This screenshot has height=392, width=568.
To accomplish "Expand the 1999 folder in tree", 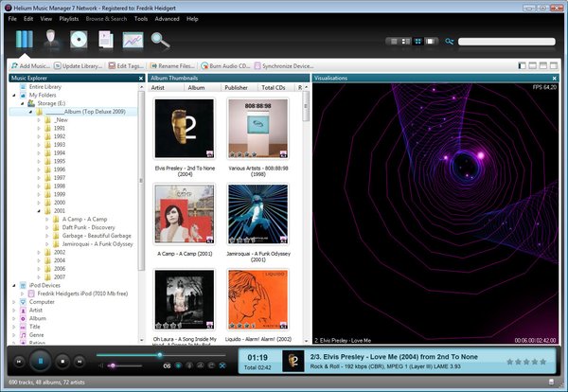I will pos(38,194).
